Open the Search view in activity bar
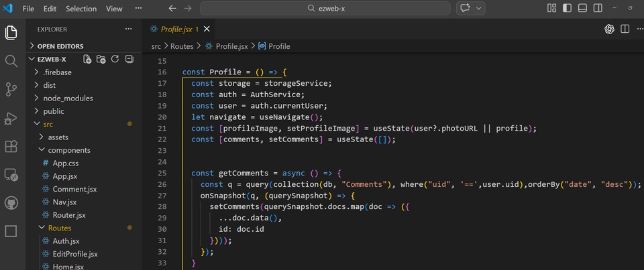The width and height of the screenshot is (644, 270). pos(11,61)
